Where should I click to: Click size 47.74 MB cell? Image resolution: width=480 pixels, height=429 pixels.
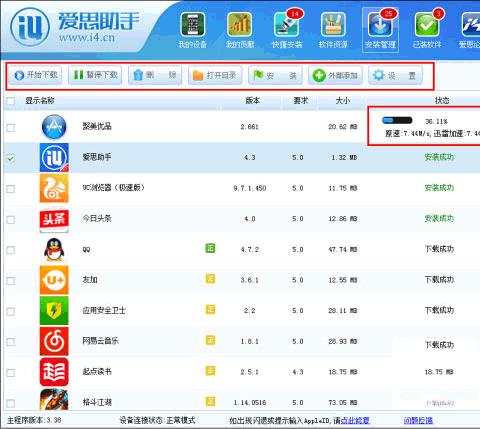343,250
